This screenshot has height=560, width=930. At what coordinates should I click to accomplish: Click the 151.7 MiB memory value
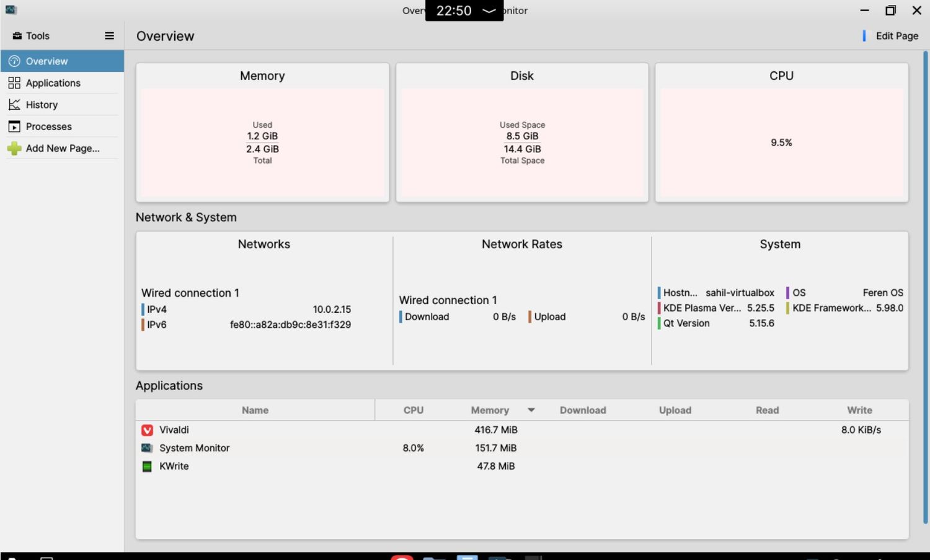(496, 448)
